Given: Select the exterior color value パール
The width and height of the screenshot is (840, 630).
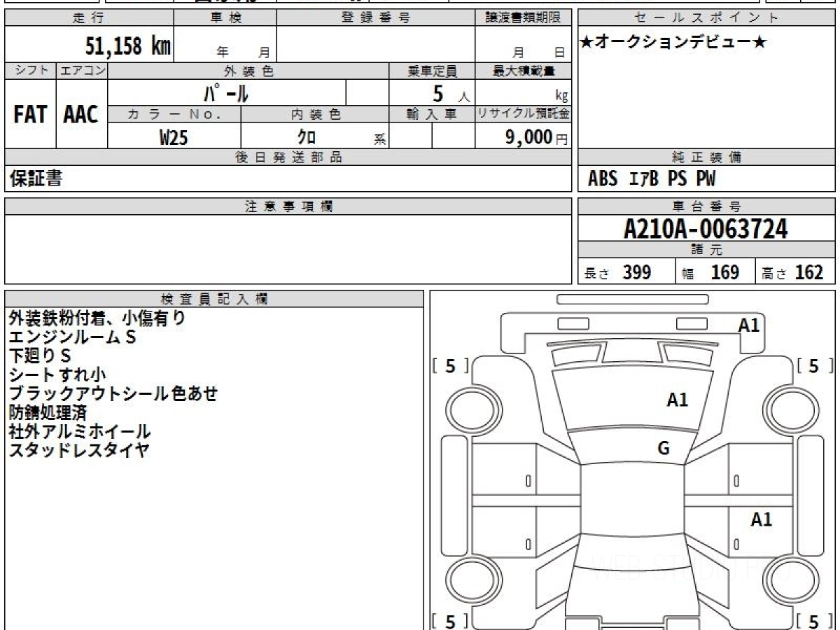Looking at the screenshot, I should coord(226,92).
